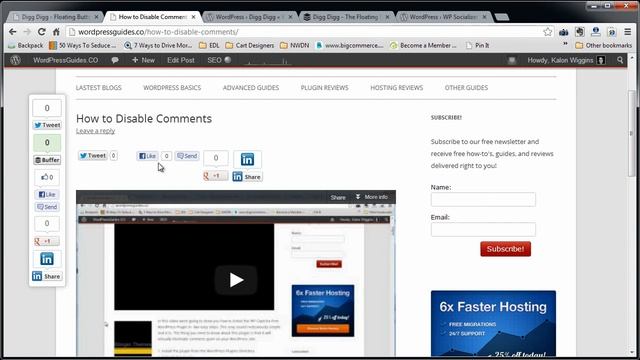
Task: Click the Facebook Like button below the title
Action: 147,156
